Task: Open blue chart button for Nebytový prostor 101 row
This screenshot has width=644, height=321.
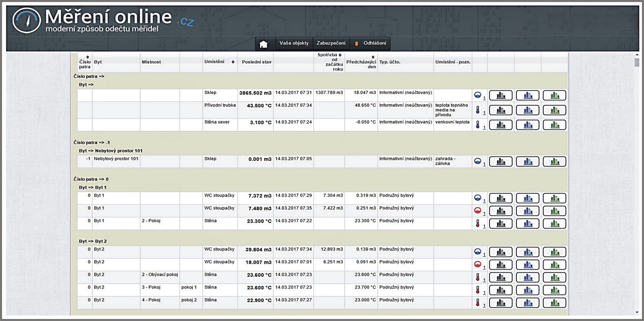Action: pyautogui.click(x=528, y=162)
